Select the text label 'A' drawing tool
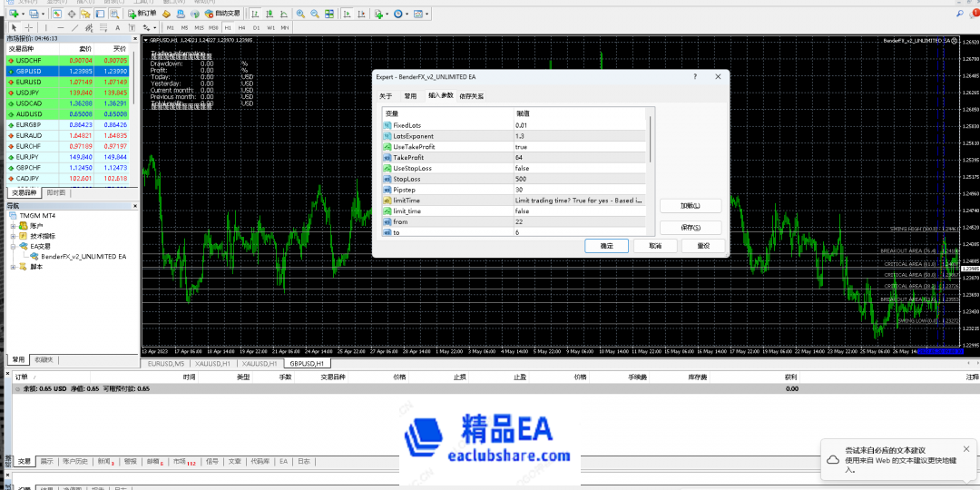The width and height of the screenshot is (980, 490). coord(116,27)
